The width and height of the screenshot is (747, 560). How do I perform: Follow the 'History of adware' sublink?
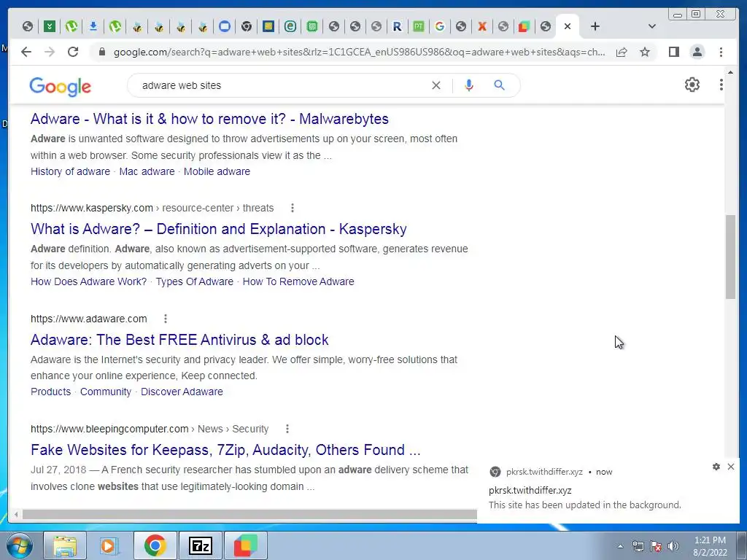[x=70, y=171]
